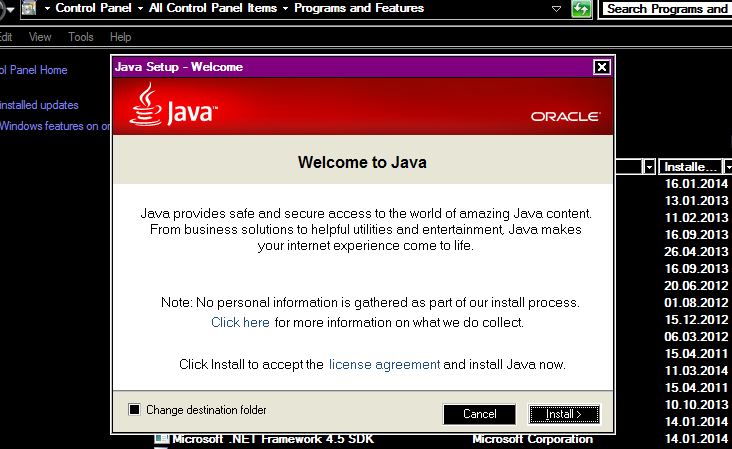Open the address bar history dropdown
Image resolution: width=732 pixels, height=449 pixels.
[x=556, y=9]
